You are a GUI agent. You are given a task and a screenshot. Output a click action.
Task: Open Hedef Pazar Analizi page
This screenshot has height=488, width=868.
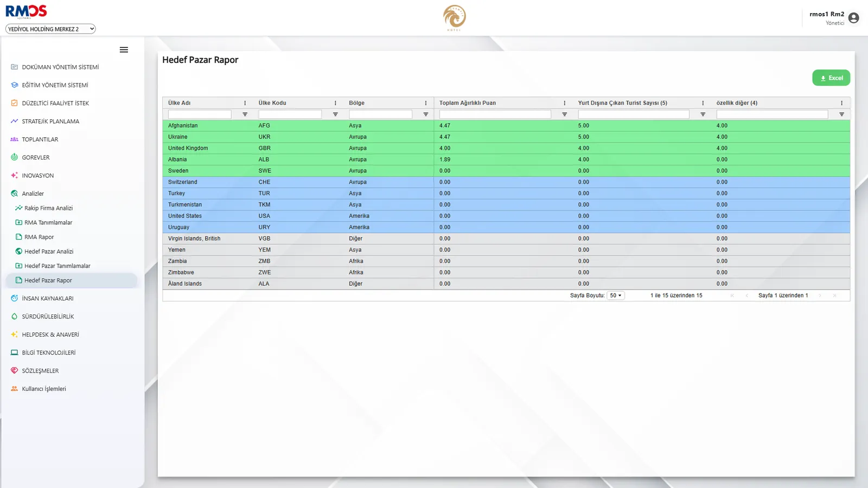tap(49, 252)
